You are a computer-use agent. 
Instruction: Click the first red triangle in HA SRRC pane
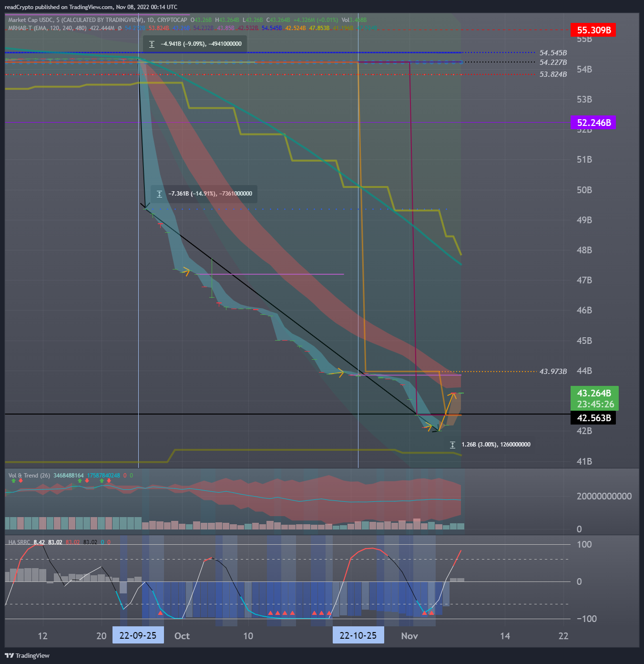click(160, 613)
